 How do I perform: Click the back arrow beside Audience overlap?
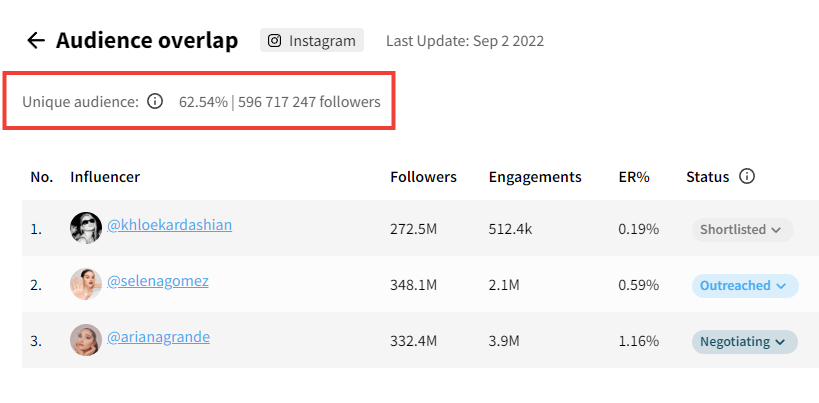(36, 40)
